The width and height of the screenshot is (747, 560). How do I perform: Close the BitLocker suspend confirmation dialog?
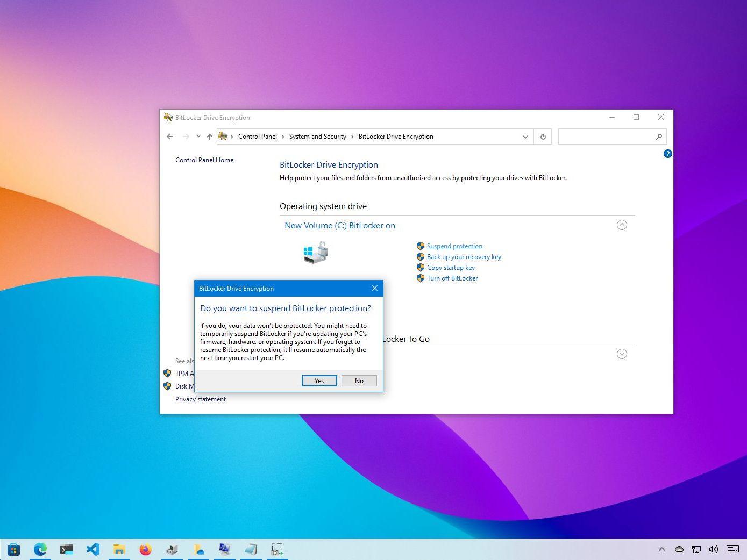375,288
